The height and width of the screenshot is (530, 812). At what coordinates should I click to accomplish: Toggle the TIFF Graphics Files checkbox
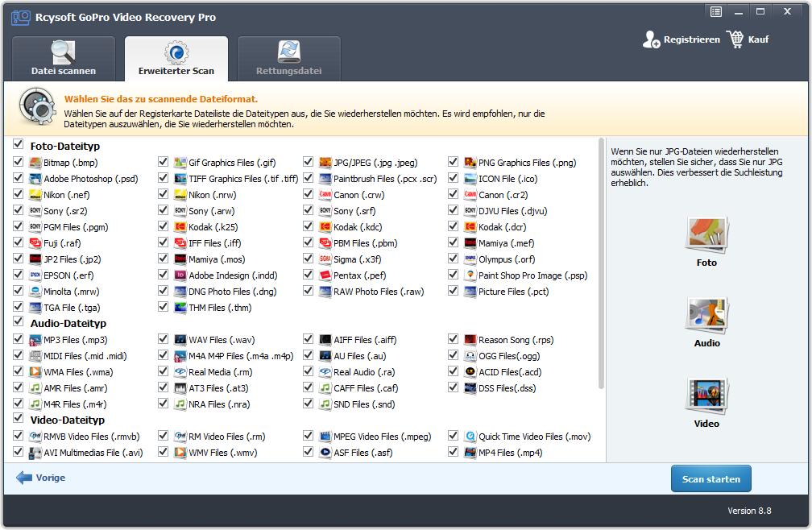coord(163,177)
